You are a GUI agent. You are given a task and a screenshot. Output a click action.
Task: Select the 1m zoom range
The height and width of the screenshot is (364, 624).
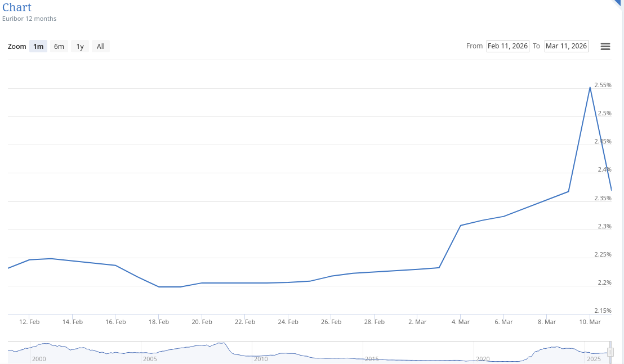[x=38, y=47]
